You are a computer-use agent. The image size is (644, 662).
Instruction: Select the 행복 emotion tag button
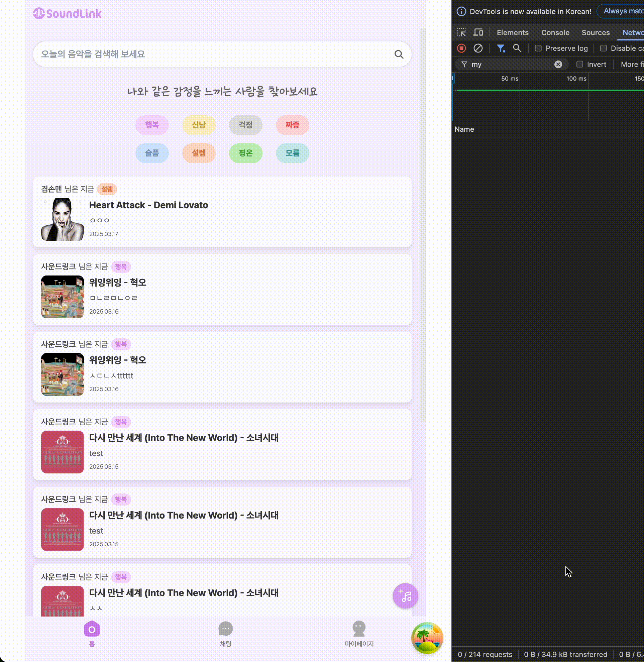(152, 125)
